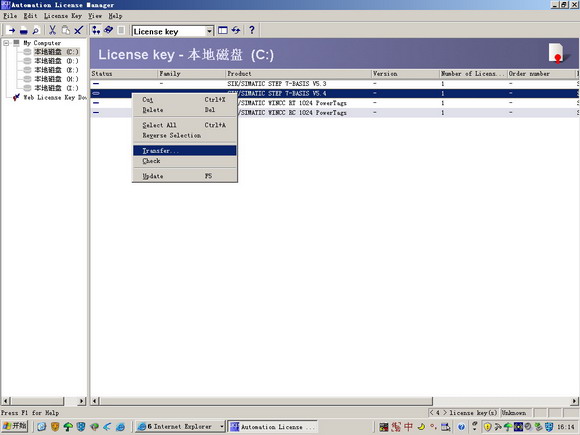Toggle the tree view toolbar icon

(x=96, y=30)
